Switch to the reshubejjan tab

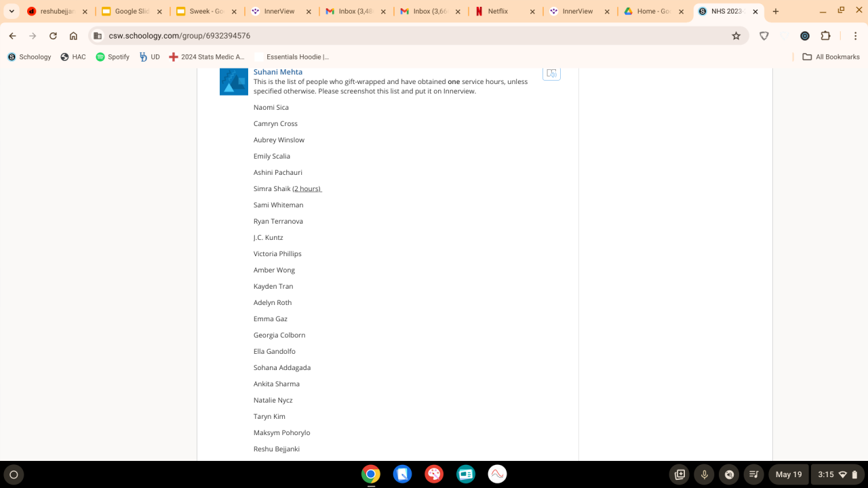coord(57,12)
